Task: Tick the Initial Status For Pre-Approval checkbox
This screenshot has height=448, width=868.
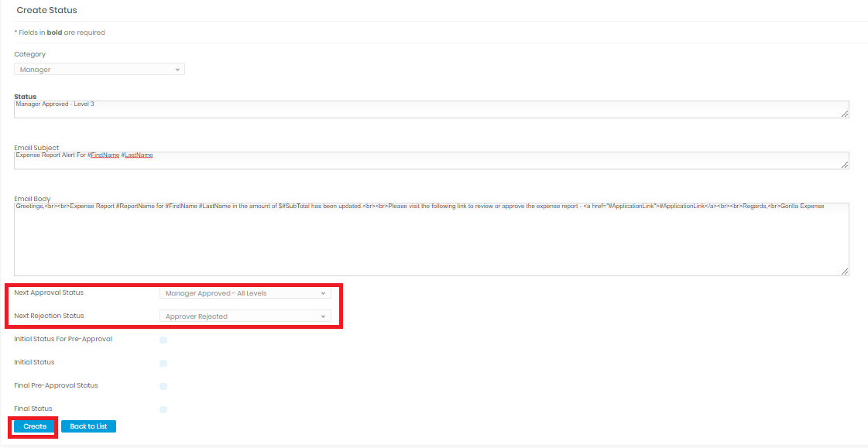Action: point(163,340)
